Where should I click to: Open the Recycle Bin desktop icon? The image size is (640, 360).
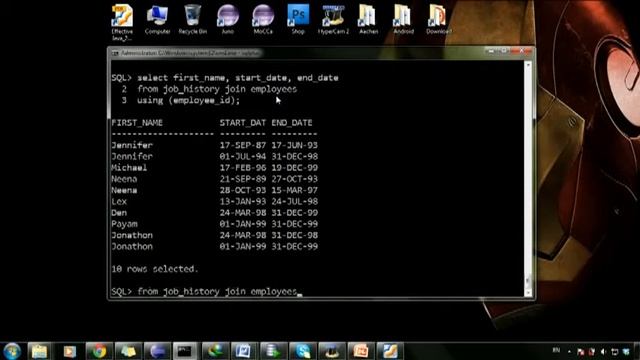[192, 19]
